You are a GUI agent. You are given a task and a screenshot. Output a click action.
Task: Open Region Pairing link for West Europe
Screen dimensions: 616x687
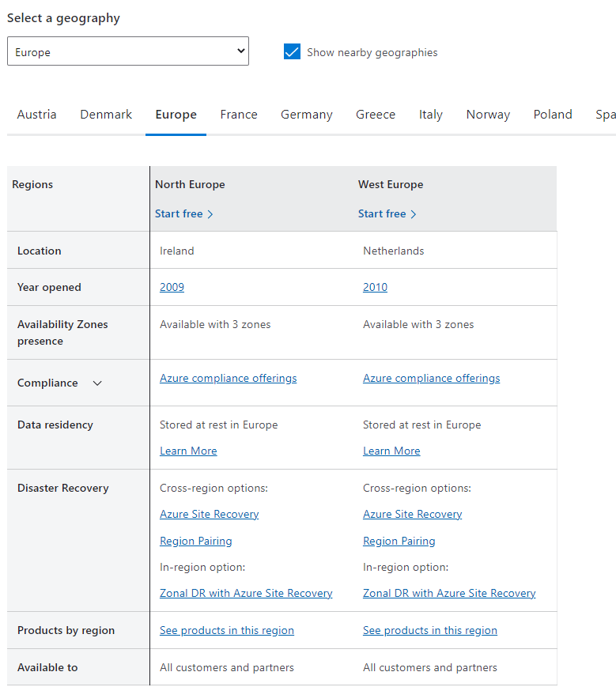[x=399, y=541]
